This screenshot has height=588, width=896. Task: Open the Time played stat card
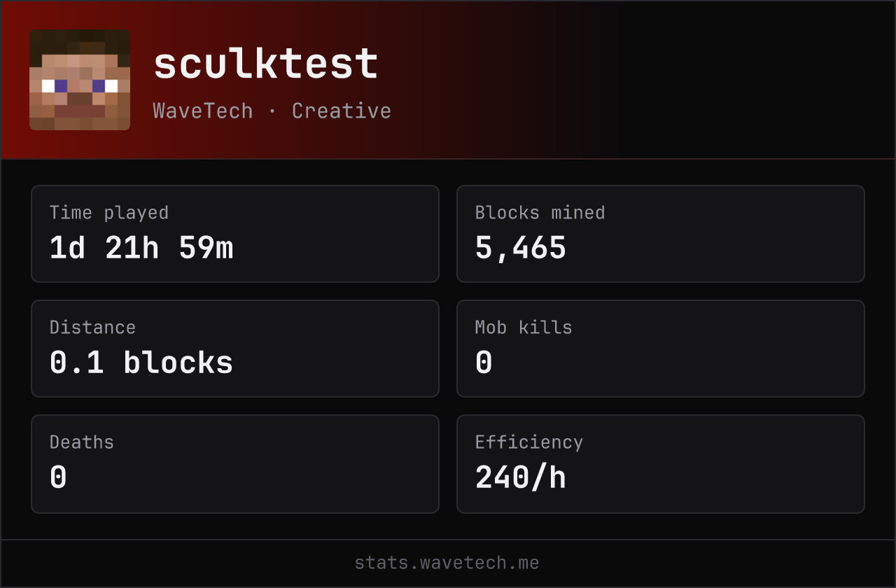tap(235, 234)
